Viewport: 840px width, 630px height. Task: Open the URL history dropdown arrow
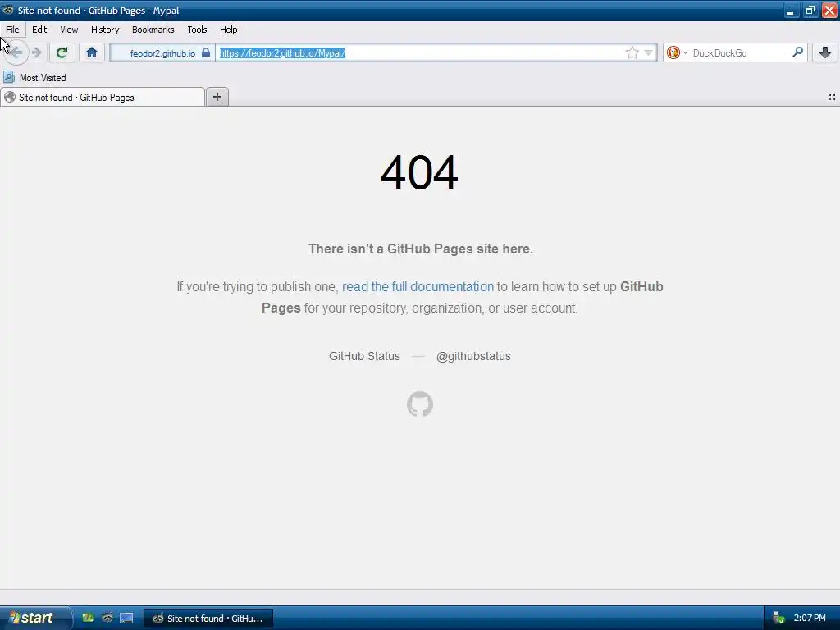tap(648, 52)
